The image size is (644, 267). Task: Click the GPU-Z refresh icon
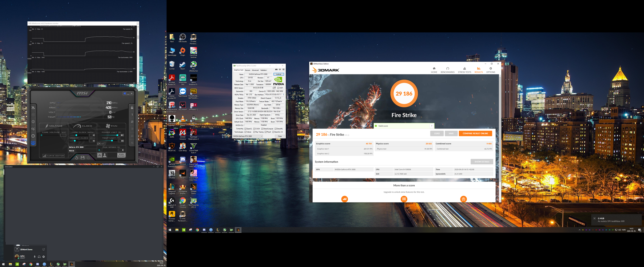(280, 69)
